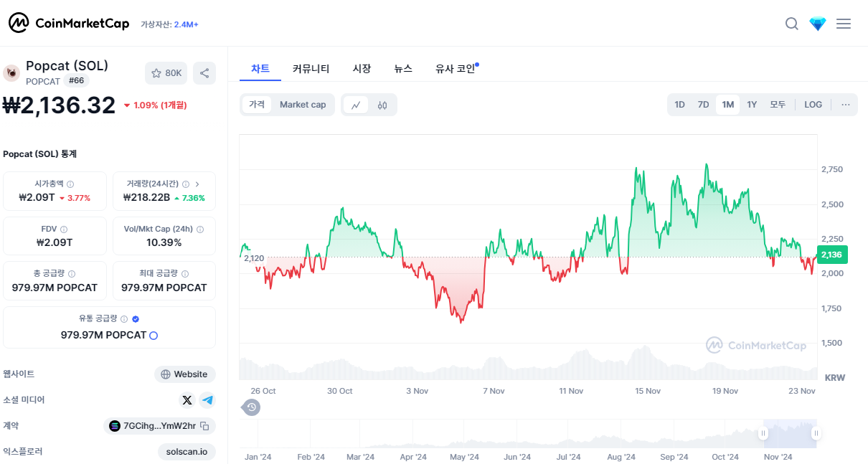Screen dimensions: 868x464
Task: Open the hamburger menu icon
Action: [844, 24]
